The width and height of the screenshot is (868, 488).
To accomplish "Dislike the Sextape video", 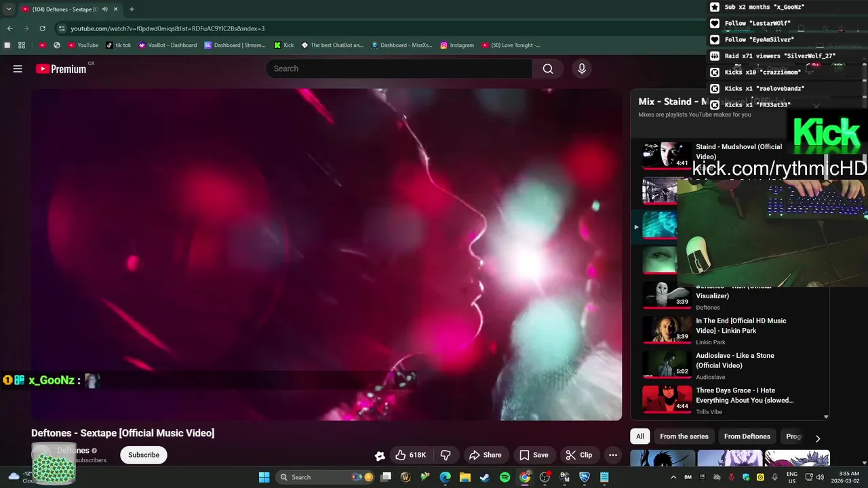I will pyautogui.click(x=446, y=455).
